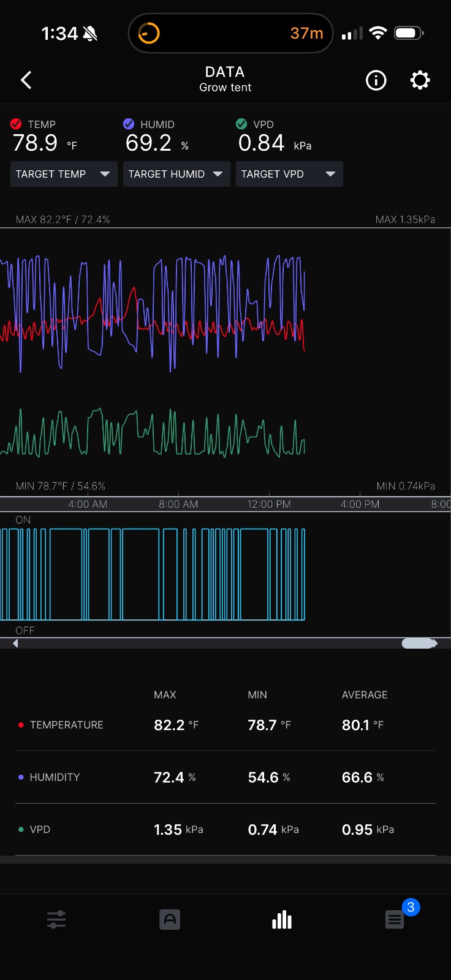Go back using the left chevron
This screenshot has height=980, width=451.
pyautogui.click(x=26, y=80)
